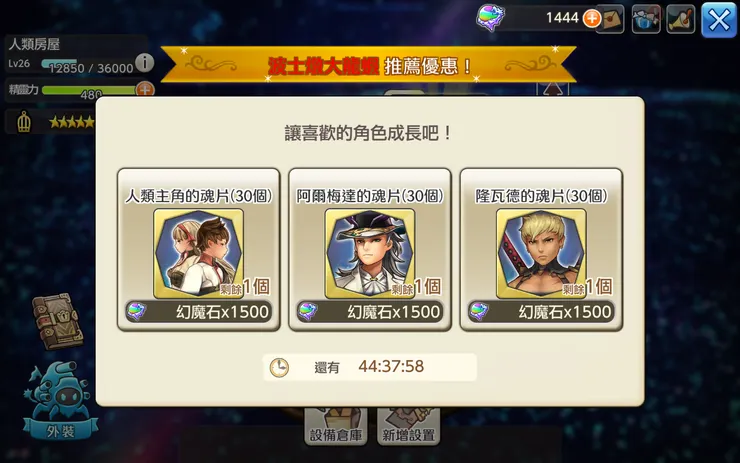Open the 外裝 exterior menu
The width and height of the screenshot is (740, 463).
tap(60, 400)
